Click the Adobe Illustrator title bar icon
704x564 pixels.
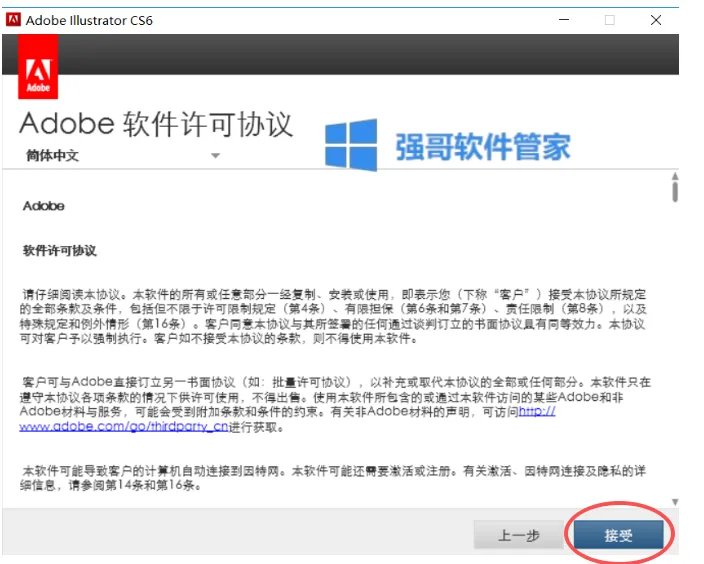(x=13, y=20)
